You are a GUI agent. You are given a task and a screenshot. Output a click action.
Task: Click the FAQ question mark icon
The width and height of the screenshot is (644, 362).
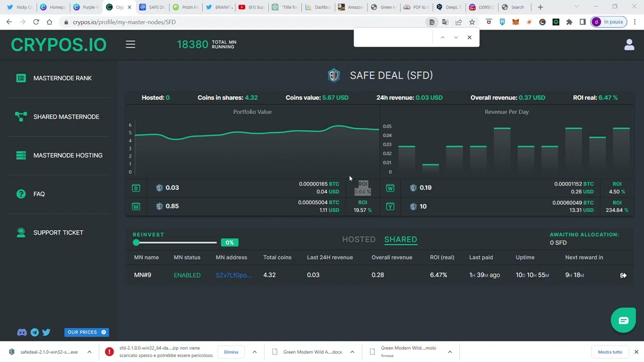click(x=21, y=194)
